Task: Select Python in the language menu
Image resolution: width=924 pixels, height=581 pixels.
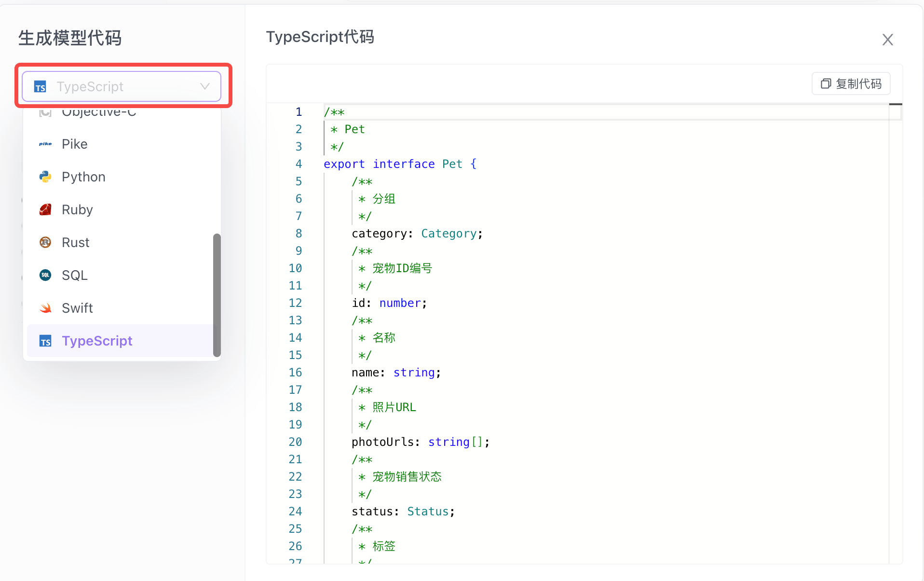Action: coord(83,177)
